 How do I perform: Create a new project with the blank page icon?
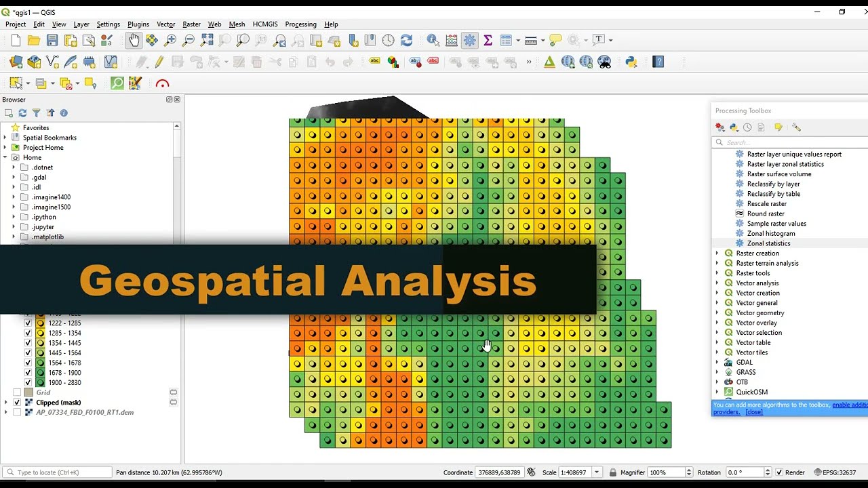(x=16, y=41)
